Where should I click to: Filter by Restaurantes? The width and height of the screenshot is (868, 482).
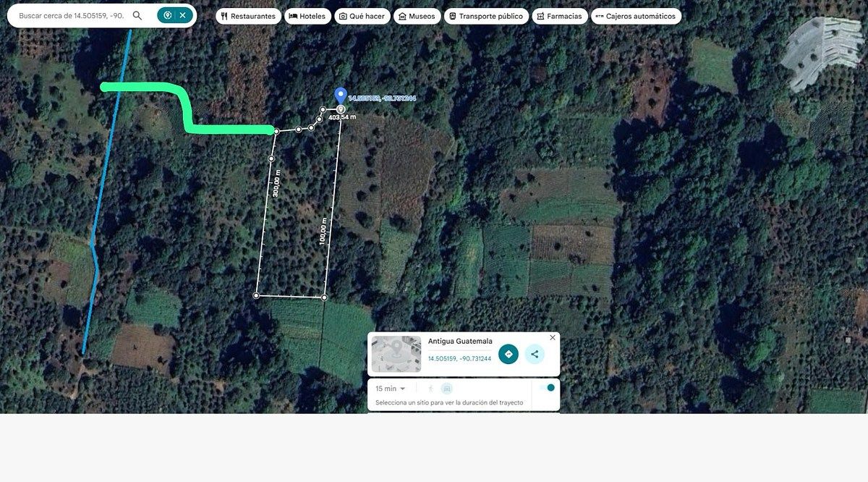click(x=249, y=16)
